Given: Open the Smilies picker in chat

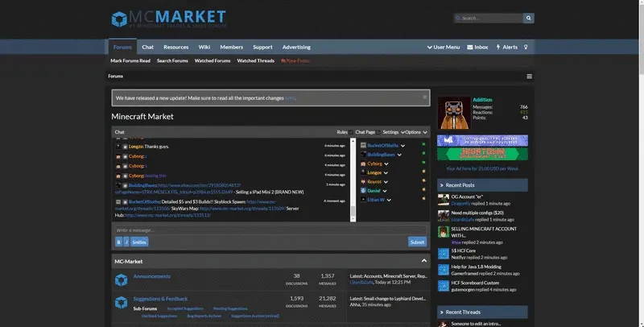Looking at the screenshot, I should click(139, 242).
